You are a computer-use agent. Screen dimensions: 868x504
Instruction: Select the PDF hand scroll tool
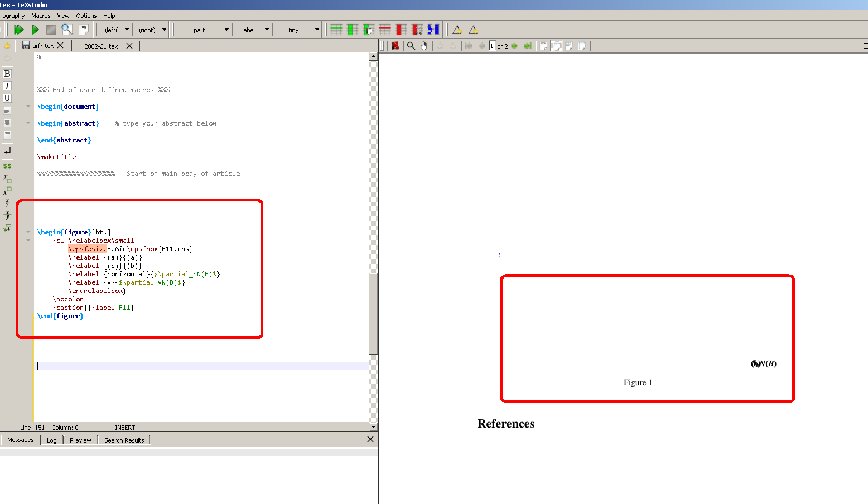tap(424, 46)
